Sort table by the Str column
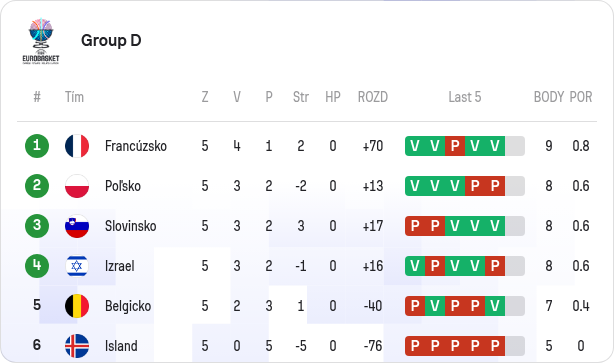This screenshot has width=614, height=363. coord(301,97)
